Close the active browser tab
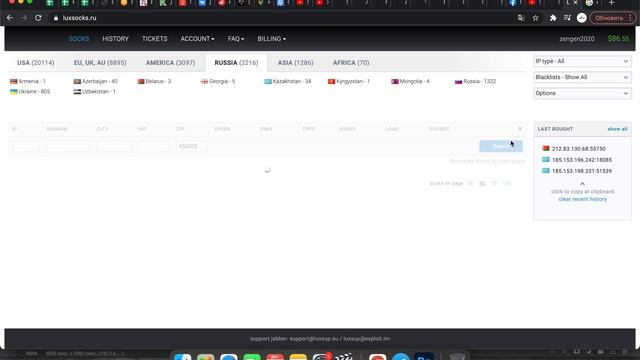This screenshot has width=640, height=360. tap(576, 3)
